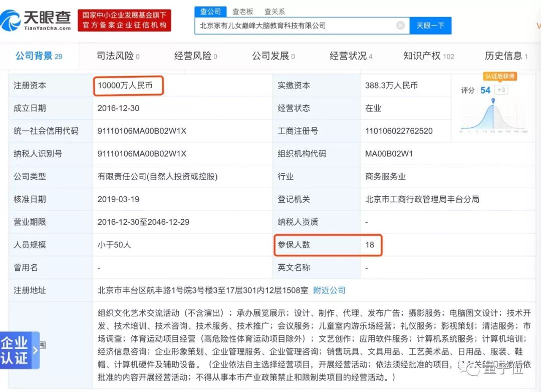Click registered capital value 10000万人民币

125,86
